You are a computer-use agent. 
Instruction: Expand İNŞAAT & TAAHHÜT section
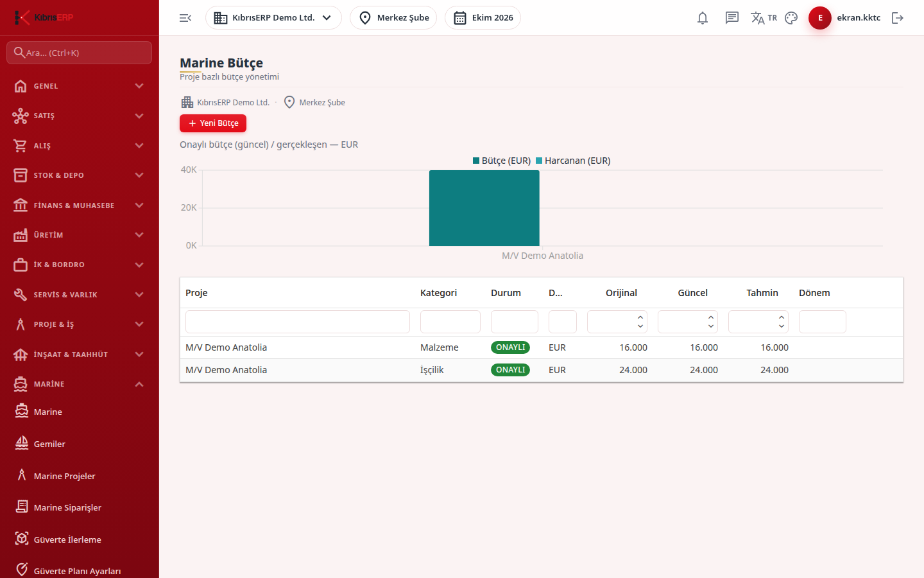[x=80, y=355]
